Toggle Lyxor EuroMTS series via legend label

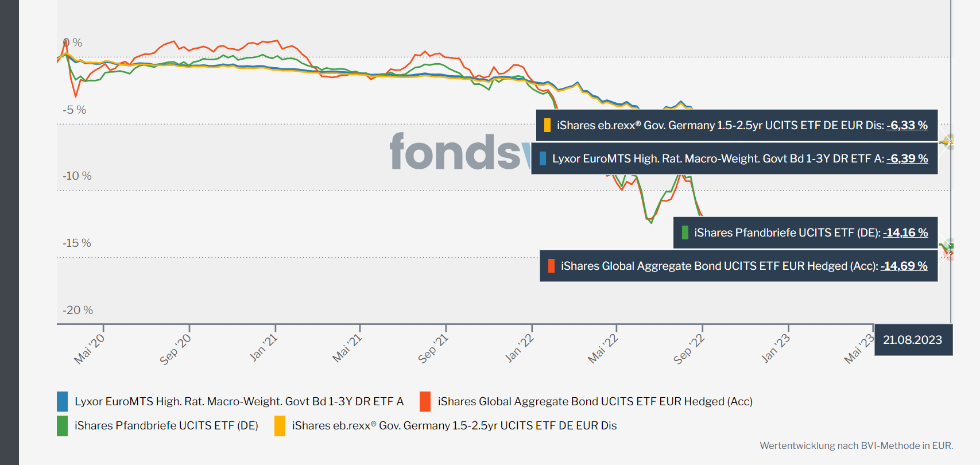coord(239,401)
